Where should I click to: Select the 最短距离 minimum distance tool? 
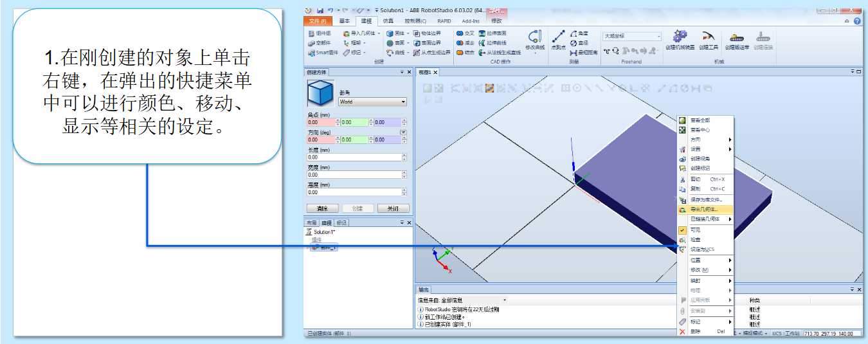click(584, 53)
